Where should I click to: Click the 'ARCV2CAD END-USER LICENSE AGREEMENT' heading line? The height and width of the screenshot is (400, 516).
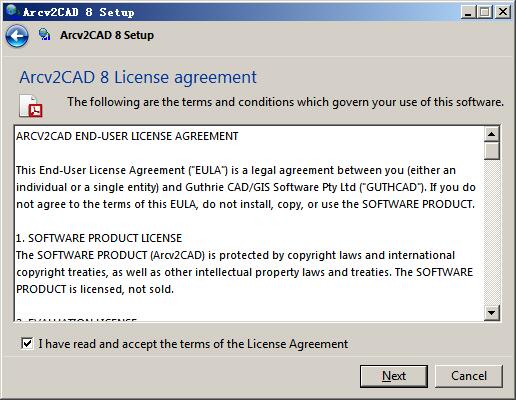[127, 136]
